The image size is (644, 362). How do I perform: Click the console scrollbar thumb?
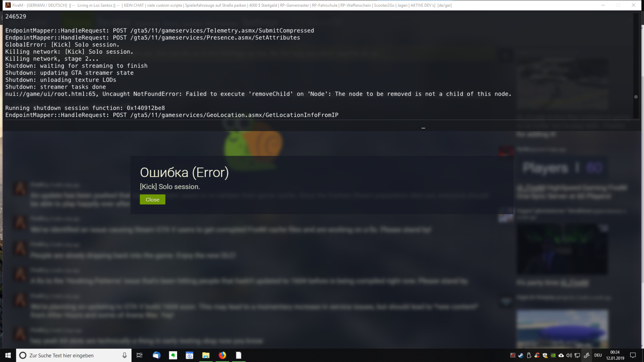636,97
